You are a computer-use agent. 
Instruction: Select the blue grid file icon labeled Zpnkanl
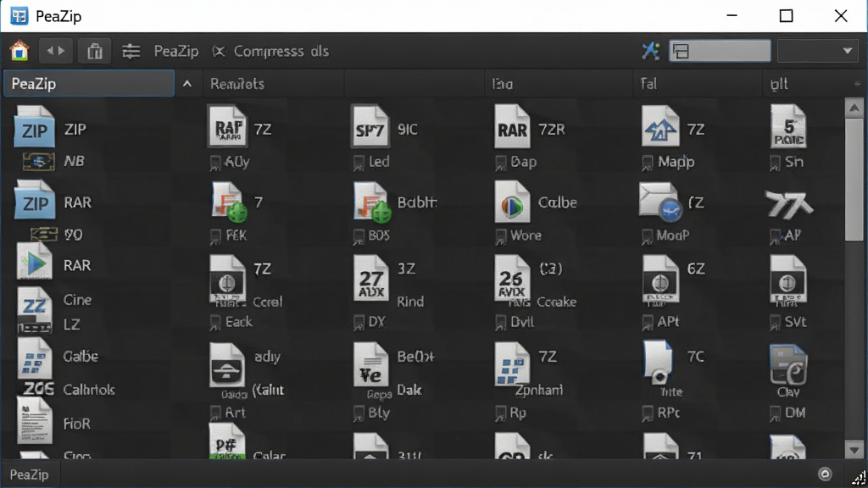click(512, 363)
